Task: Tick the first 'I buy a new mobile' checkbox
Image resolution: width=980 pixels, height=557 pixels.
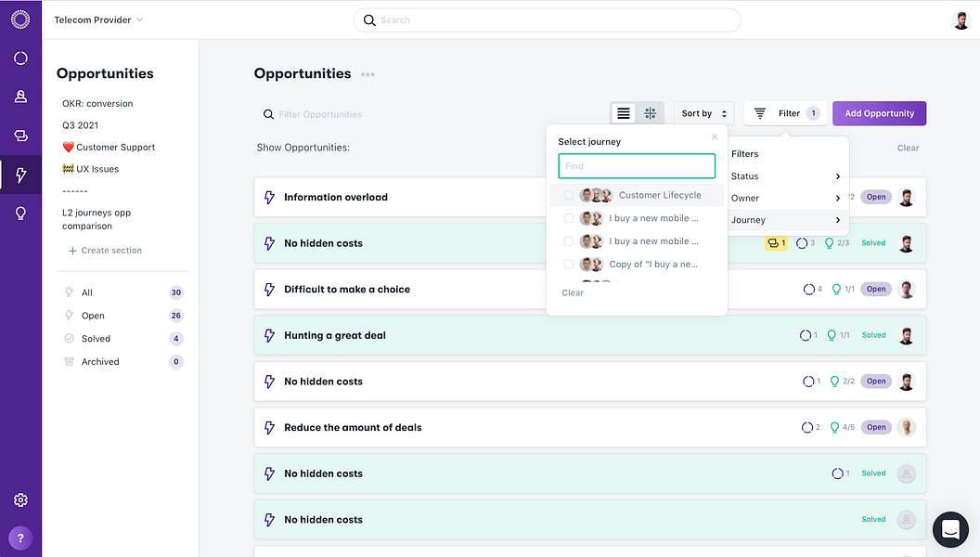Action: click(568, 218)
